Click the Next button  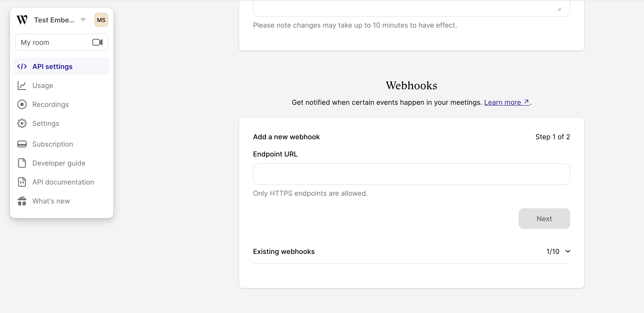544,219
